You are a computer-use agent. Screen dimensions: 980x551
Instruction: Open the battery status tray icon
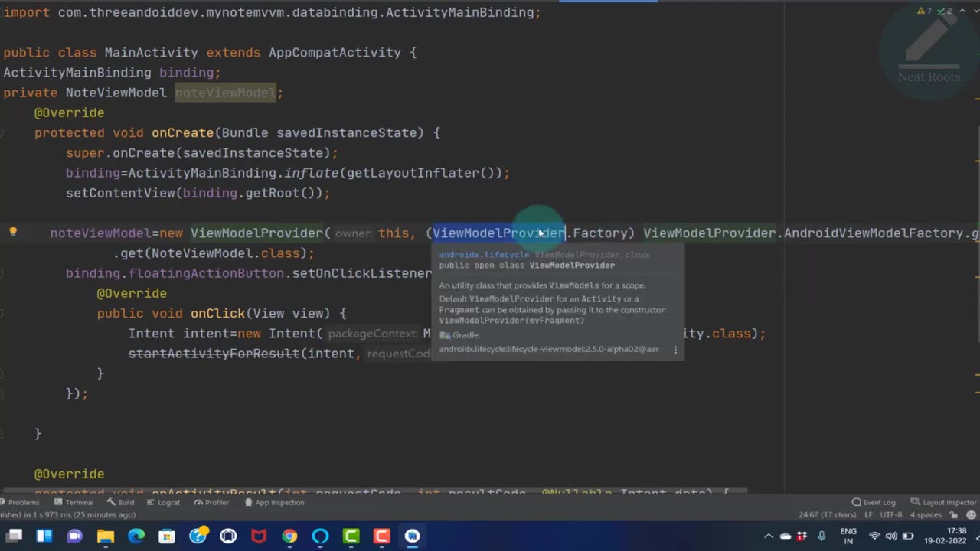click(908, 536)
